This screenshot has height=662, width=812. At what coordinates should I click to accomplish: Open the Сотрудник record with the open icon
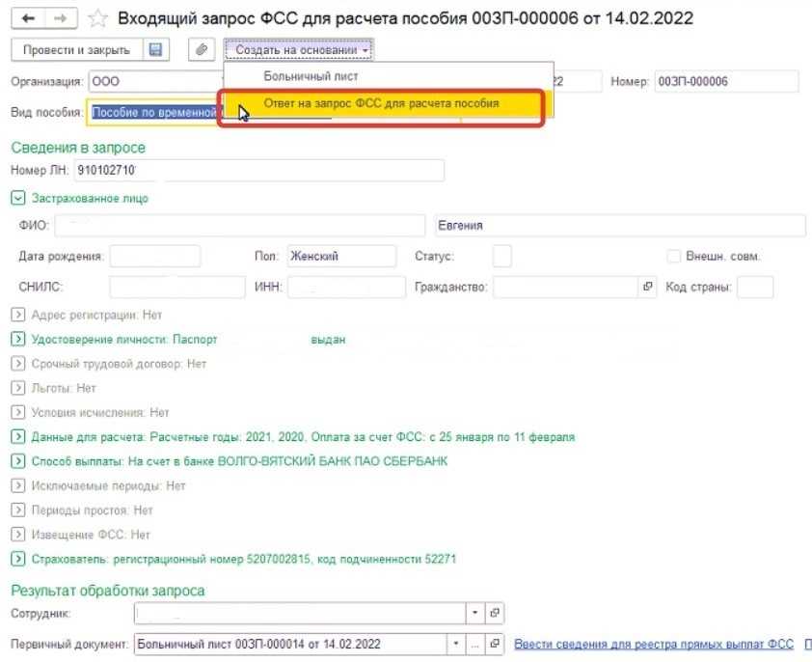495,613
